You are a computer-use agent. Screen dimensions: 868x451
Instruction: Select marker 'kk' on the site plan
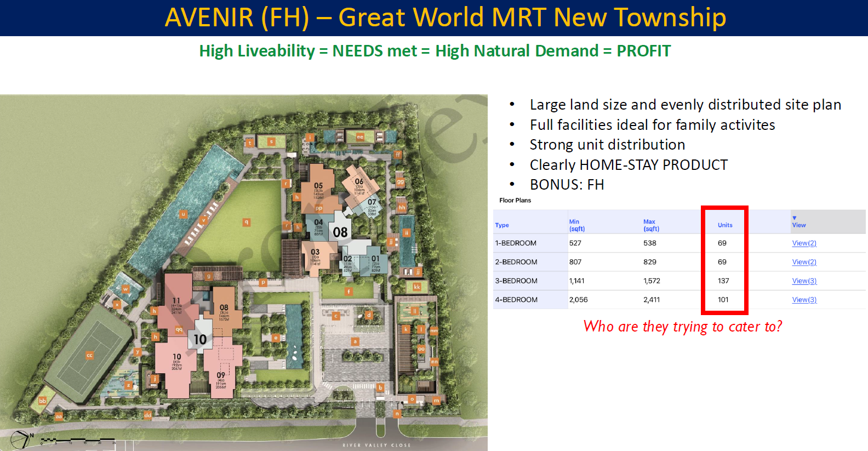click(417, 287)
